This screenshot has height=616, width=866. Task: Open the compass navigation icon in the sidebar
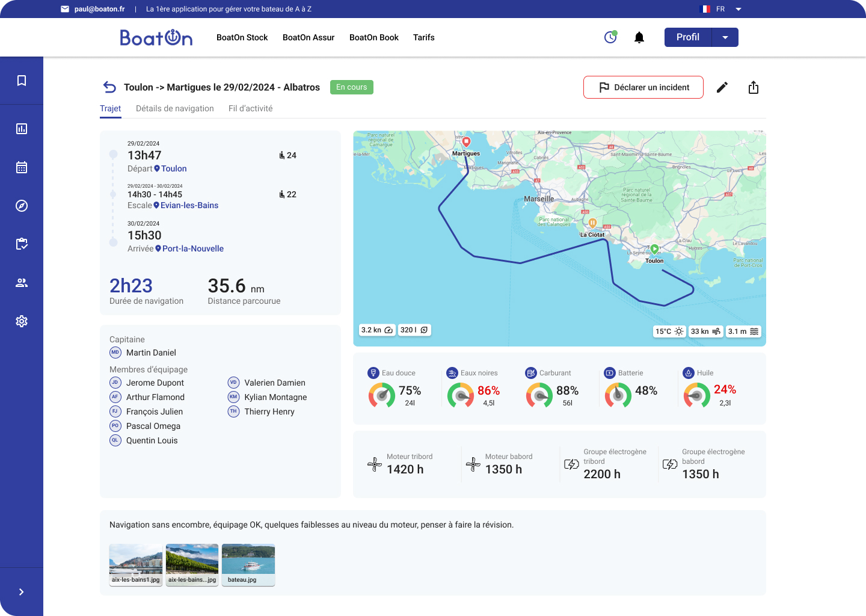pos(22,205)
